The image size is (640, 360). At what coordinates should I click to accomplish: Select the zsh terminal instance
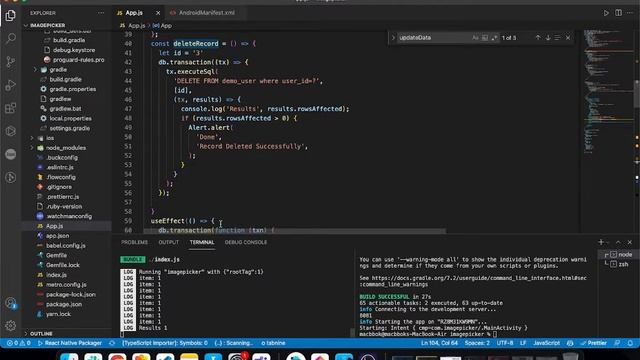(619, 264)
